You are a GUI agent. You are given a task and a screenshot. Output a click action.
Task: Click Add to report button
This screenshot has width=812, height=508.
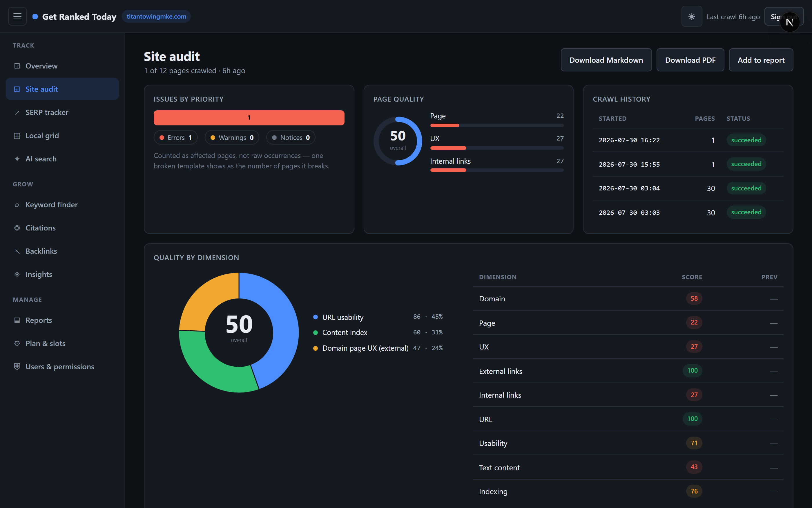761,60
